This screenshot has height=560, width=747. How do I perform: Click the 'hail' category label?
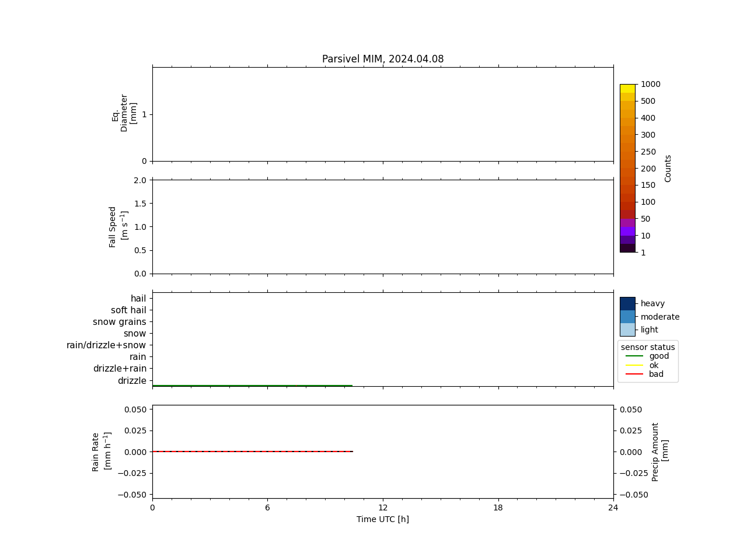tap(138, 299)
